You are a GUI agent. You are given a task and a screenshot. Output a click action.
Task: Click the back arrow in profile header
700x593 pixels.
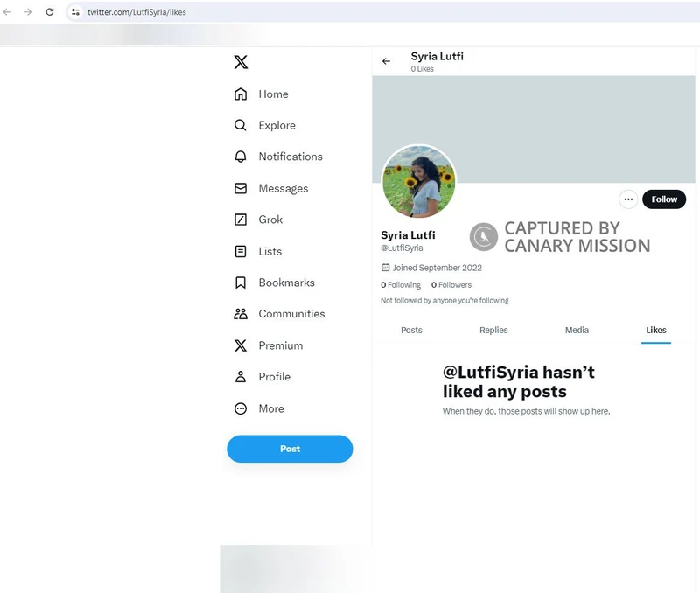[386, 61]
